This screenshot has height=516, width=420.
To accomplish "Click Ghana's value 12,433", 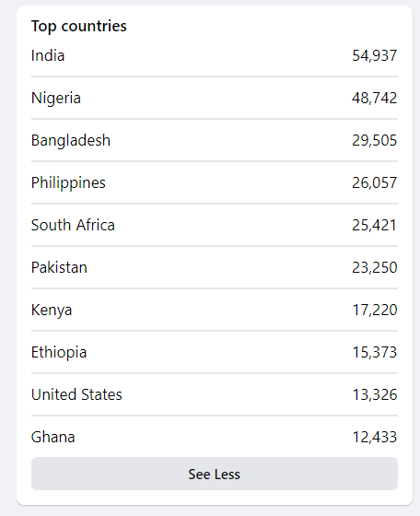I will click(375, 438).
